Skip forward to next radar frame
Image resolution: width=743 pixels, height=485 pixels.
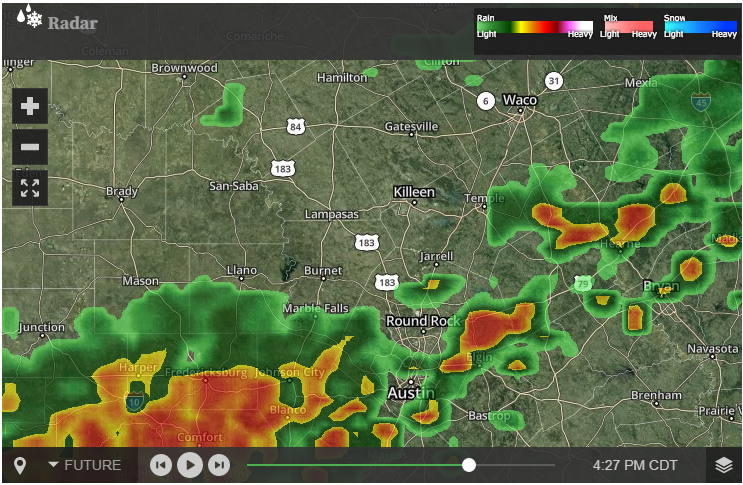[x=219, y=465]
